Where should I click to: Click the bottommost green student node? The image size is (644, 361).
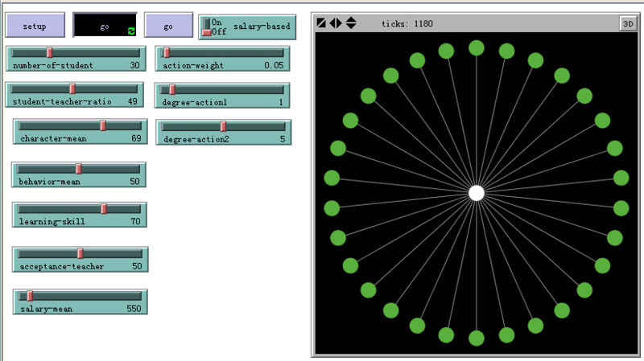[x=477, y=338]
